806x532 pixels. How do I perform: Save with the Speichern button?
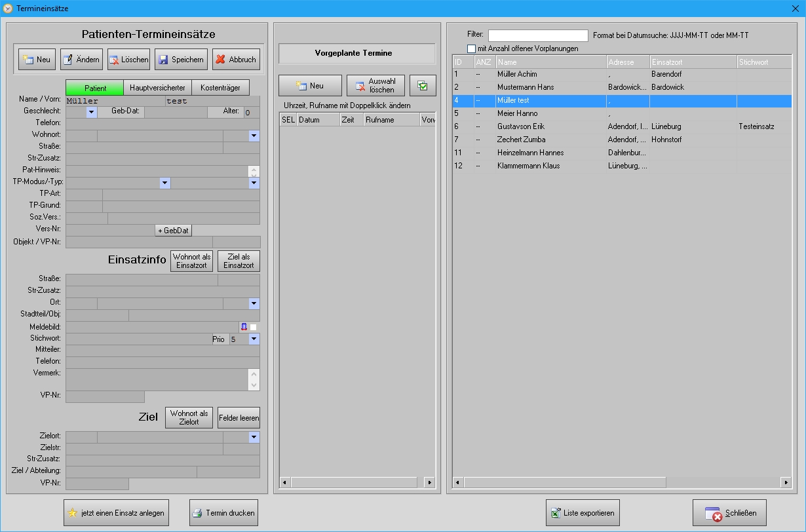pos(181,60)
